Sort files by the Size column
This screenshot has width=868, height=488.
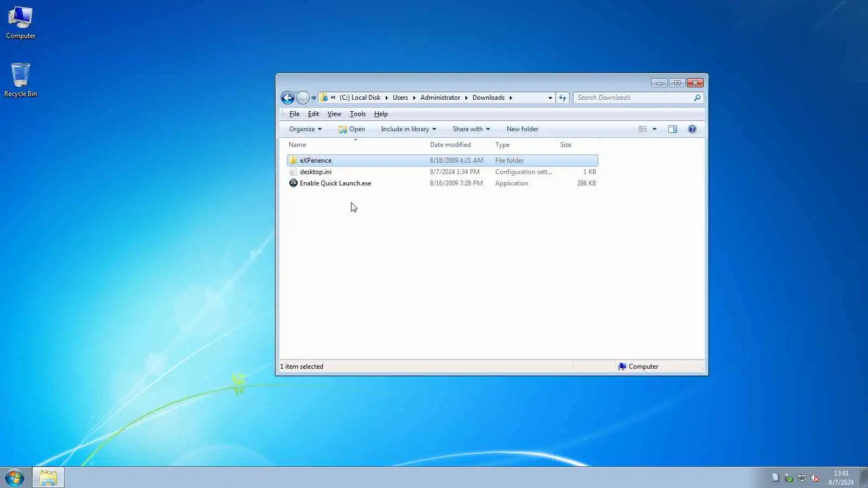[x=578, y=145]
